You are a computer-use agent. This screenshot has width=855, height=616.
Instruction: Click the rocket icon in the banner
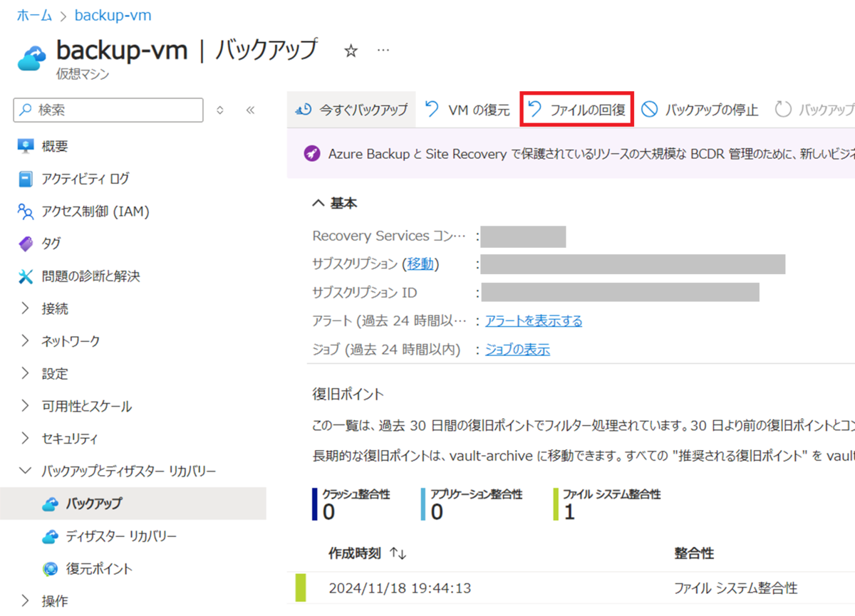click(311, 153)
